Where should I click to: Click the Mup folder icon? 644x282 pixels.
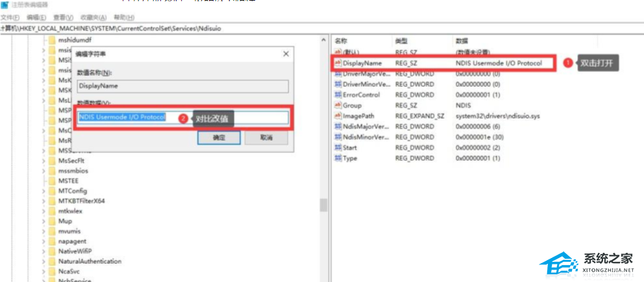click(51, 221)
